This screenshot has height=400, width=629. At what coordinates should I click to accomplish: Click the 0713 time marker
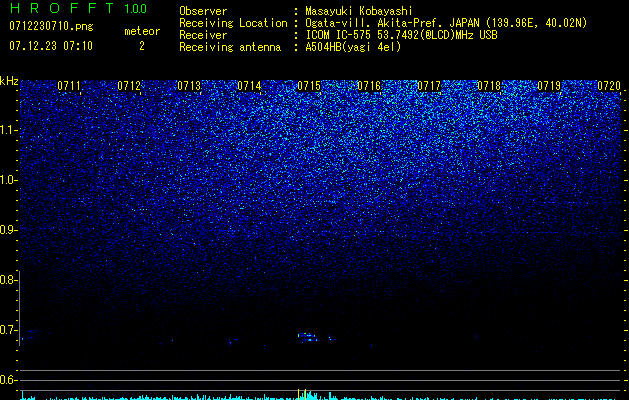(189, 86)
